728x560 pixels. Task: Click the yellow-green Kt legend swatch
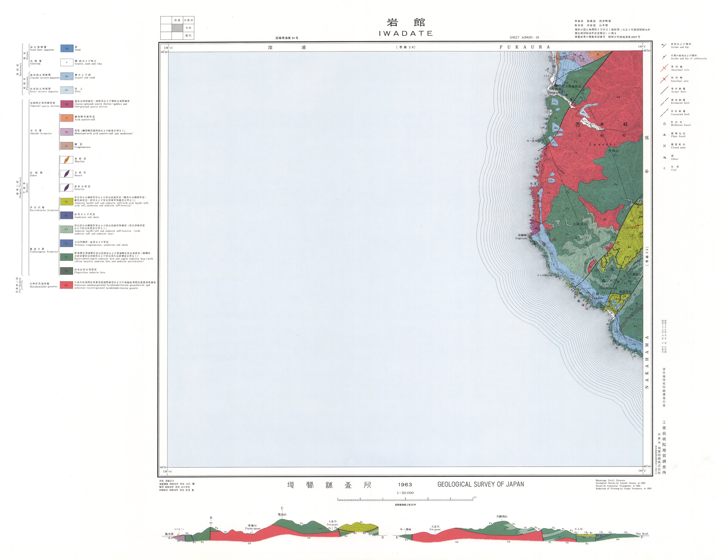66,202
